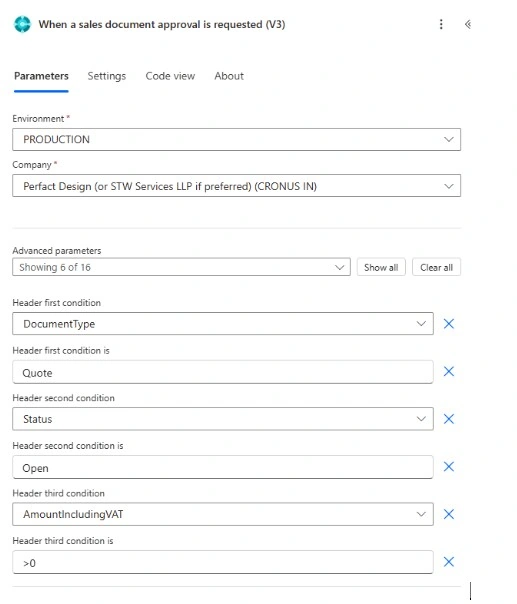The height and width of the screenshot is (604, 517).
Task: Remove the Open condition value field
Action: [449, 466]
